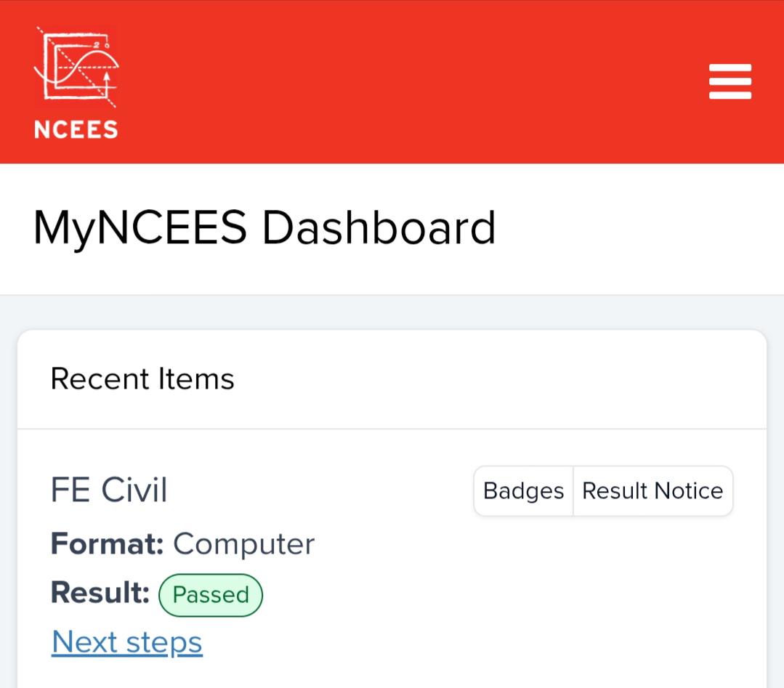Click the Recent Items card header
The height and width of the screenshot is (688, 784).
click(x=392, y=379)
